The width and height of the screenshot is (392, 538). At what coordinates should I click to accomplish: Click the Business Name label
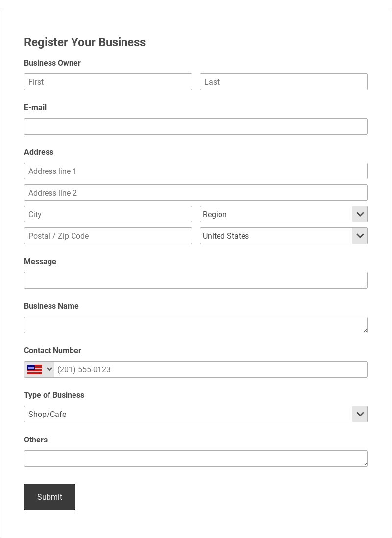(51, 306)
